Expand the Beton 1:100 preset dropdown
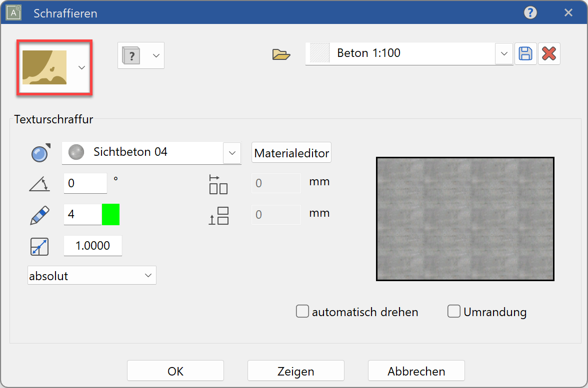588x388 pixels. pos(503,53)
